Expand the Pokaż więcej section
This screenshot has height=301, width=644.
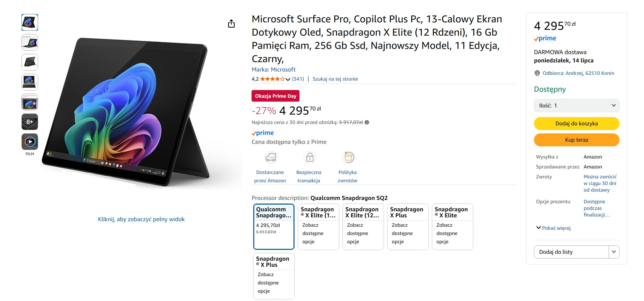coord(553,228)
